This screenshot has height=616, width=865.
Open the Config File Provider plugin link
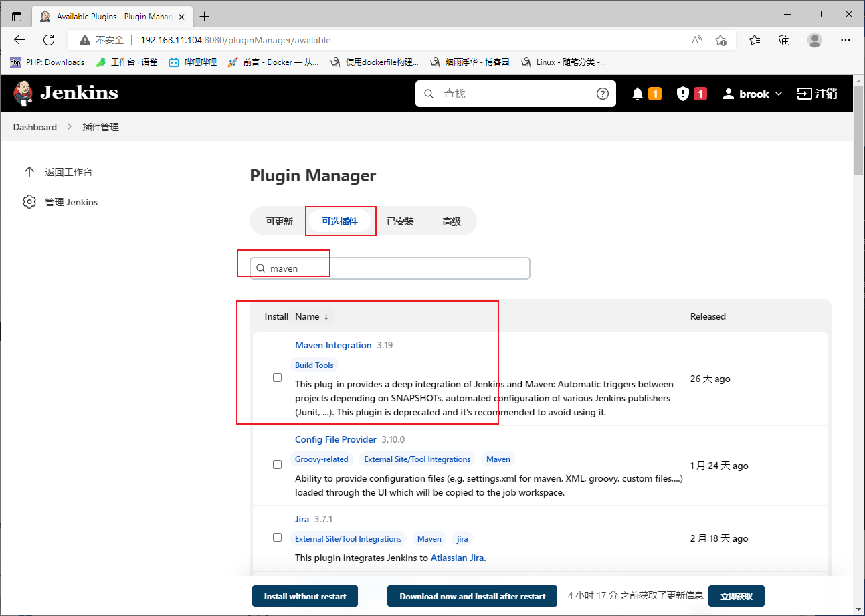point(336,439)
